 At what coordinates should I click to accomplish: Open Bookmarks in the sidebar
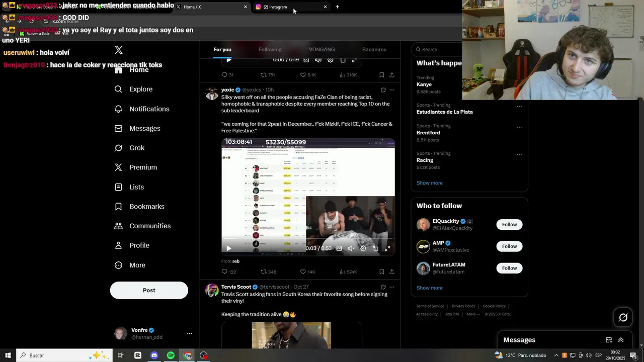(x=139, y=207)
